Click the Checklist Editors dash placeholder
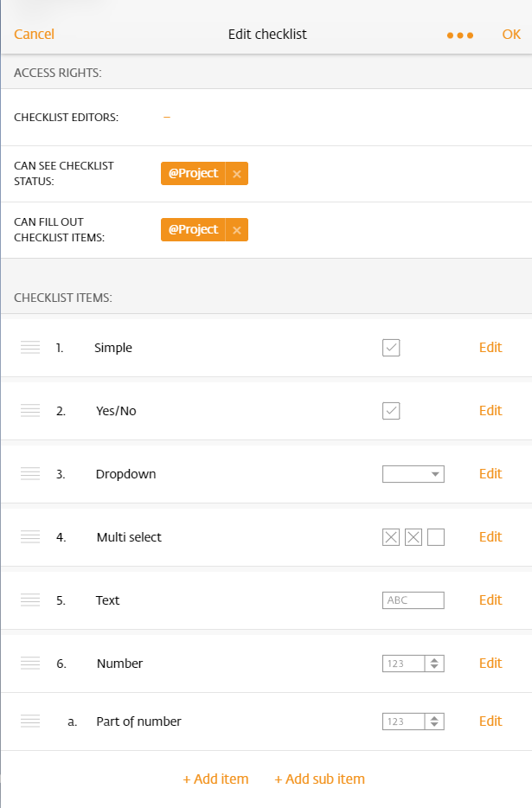This screenshot has height=808, width=532. point(167,118)
